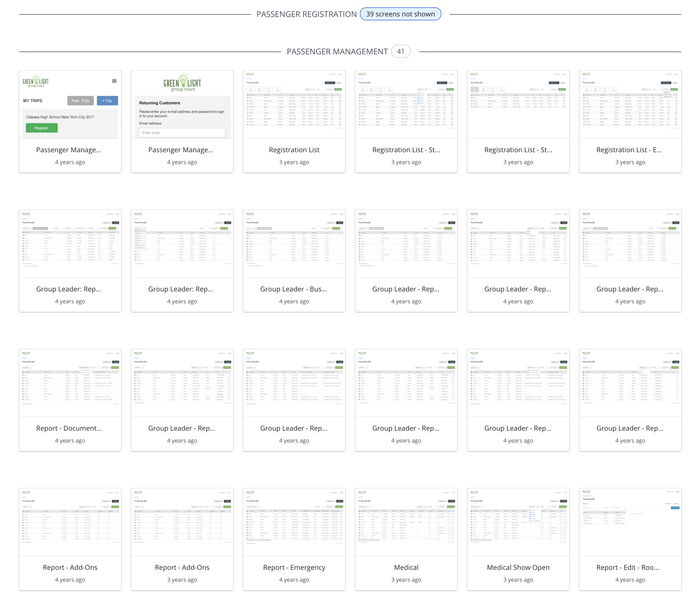Click the hamburger menu icon in My Trips thumbnail
The image size is (700, 610).
114,81
